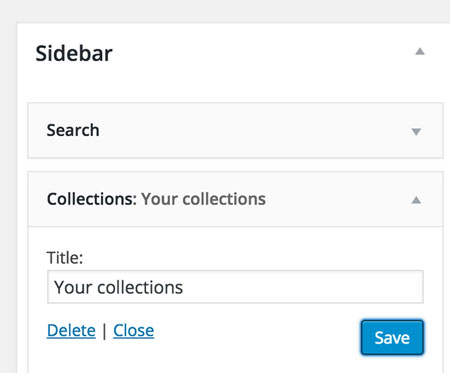This screenshot has width=450, height=373.
Task: Toggle the Collections widget's disclosure triangle
Action: 416,200
